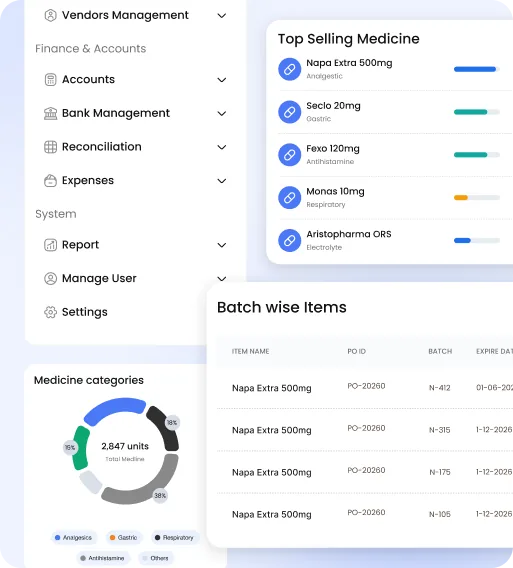513x568 pixels.
Task: Open the Accounts menu item
Action: point(135,79)
